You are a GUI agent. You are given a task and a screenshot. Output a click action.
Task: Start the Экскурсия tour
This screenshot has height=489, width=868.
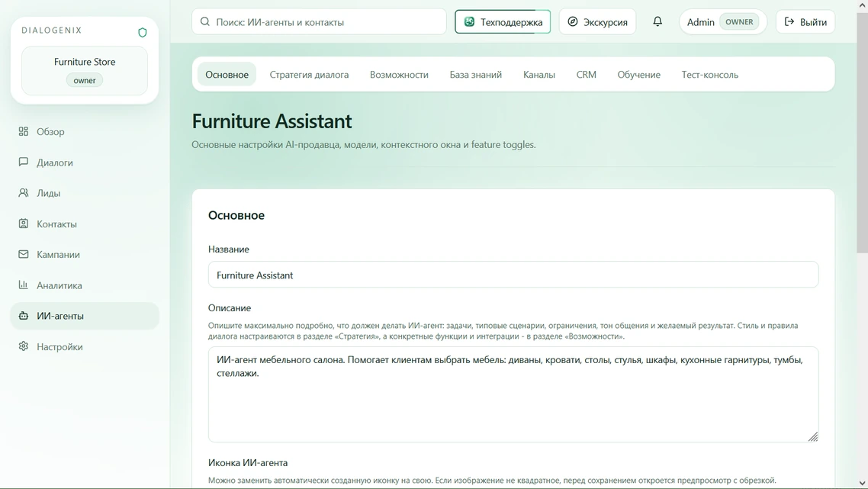597,21
